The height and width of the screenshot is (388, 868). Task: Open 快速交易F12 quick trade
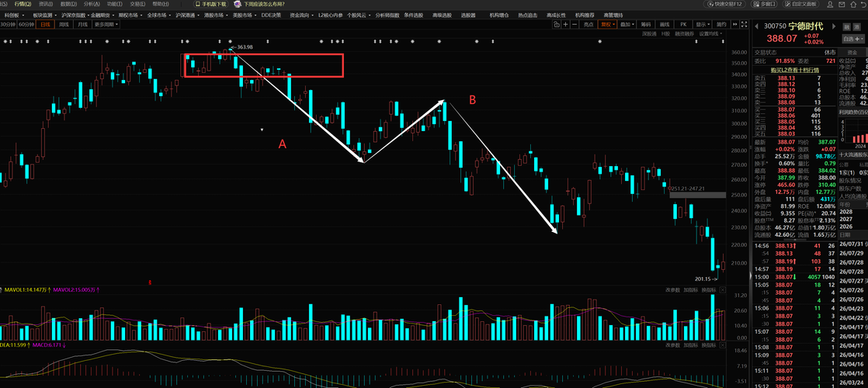click(724, 4)
